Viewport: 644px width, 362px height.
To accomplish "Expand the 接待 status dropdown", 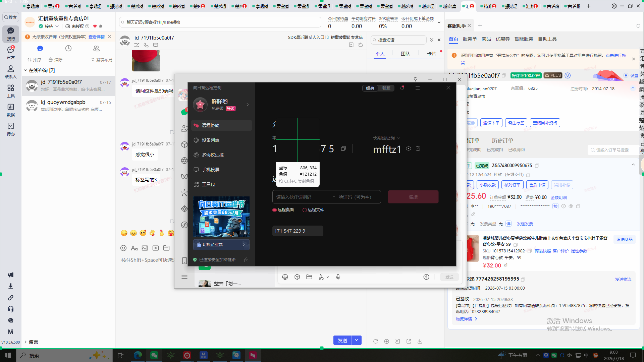I will click(57, 26).
